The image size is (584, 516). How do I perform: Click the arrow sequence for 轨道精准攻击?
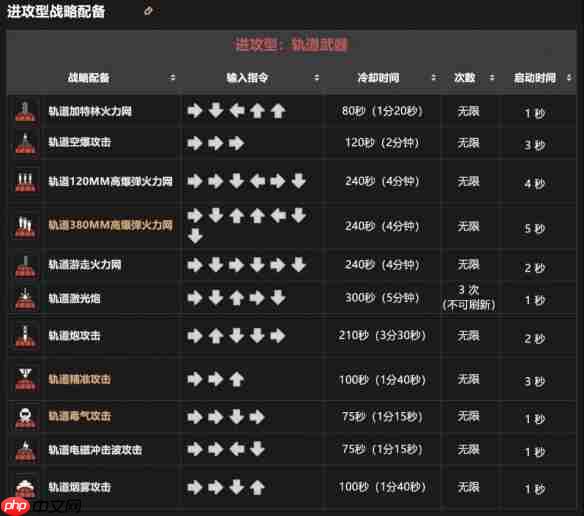click(216, 380)
